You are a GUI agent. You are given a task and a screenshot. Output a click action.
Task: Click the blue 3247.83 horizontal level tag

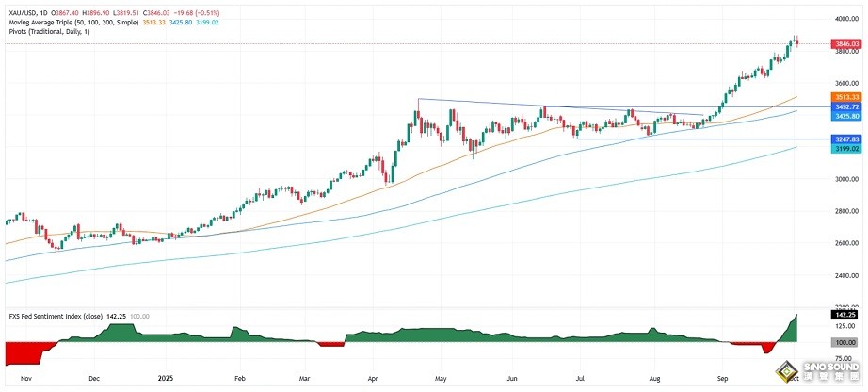click(845, 139)
